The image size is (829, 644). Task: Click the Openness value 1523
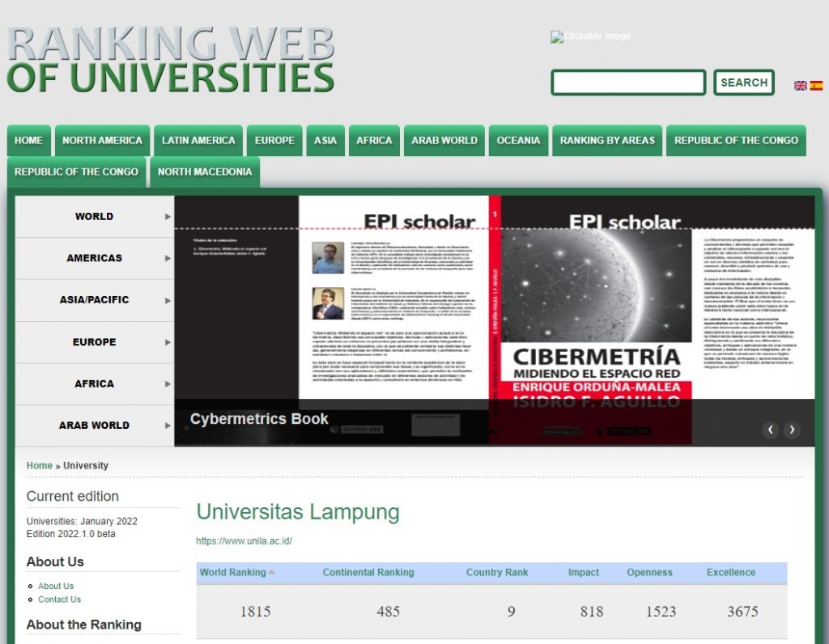(x=661, y=612)
